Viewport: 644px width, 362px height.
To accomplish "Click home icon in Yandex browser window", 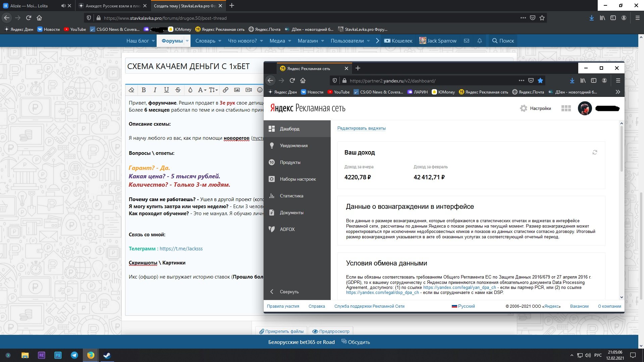I will pos(303,80).
